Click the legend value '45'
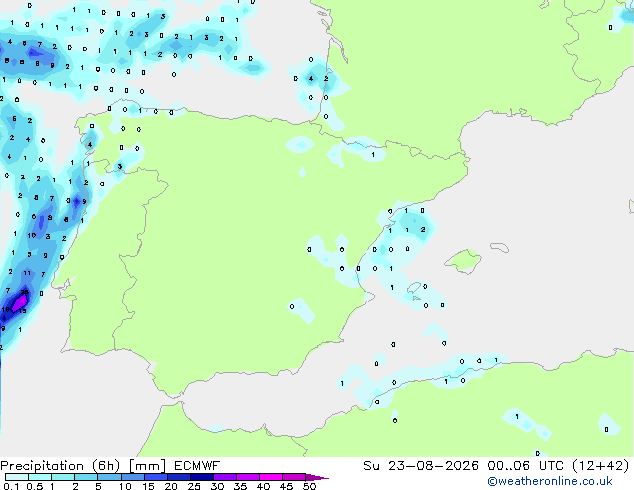The height and width of the screenshot is (490, 634). (286, 486)
